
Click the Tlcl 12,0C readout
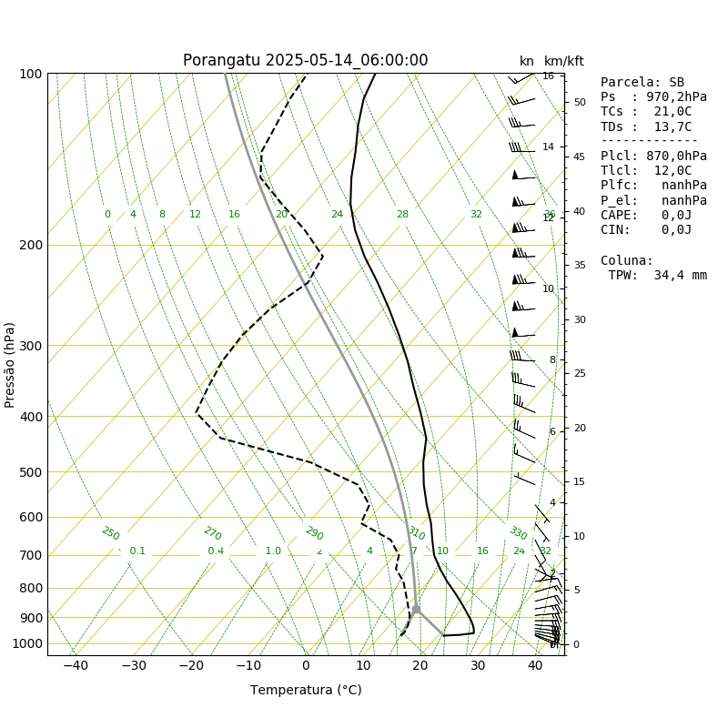click(646, 171)
